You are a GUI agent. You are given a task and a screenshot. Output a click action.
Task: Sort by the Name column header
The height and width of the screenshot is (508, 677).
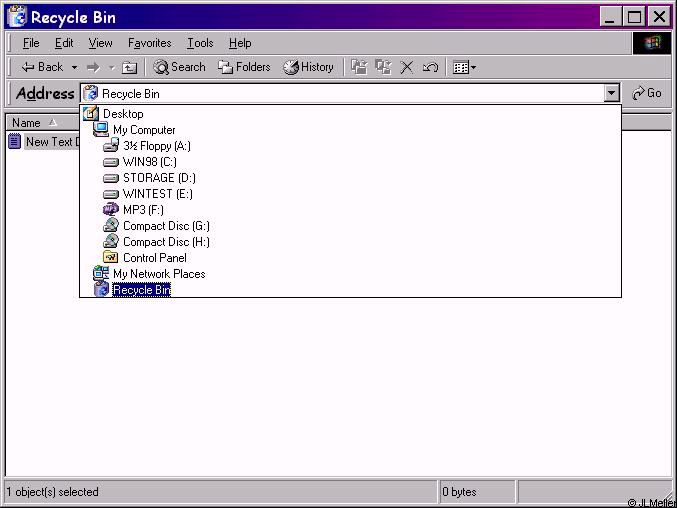coord(43,123)
